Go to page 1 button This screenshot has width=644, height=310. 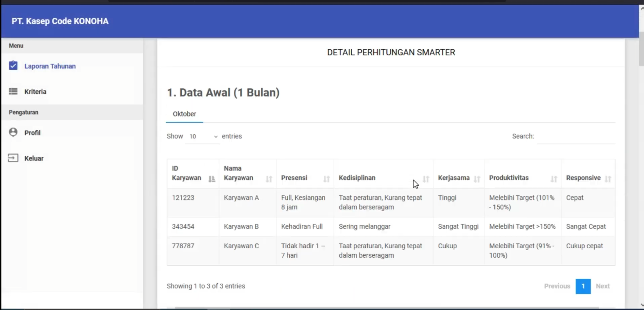coord(583,286)
